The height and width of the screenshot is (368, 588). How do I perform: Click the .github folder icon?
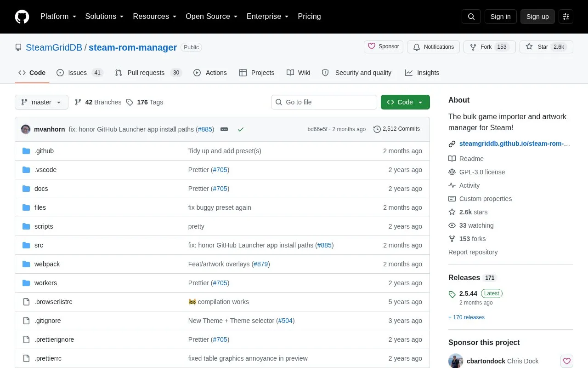pos(26,151)
